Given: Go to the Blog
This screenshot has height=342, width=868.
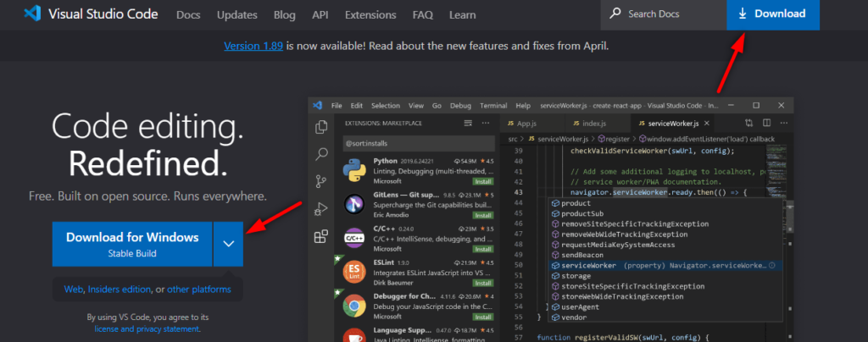Looking at the screenshot, I should click(x=285, y=15).
